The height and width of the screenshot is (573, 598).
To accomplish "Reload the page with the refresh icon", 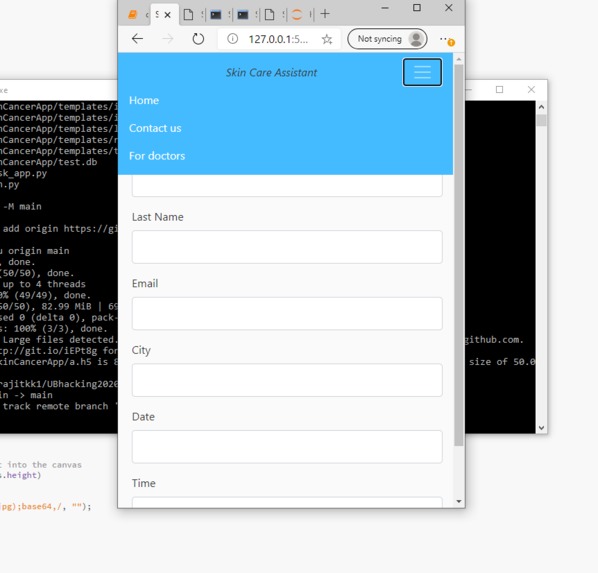I will [x=198, y=39].
